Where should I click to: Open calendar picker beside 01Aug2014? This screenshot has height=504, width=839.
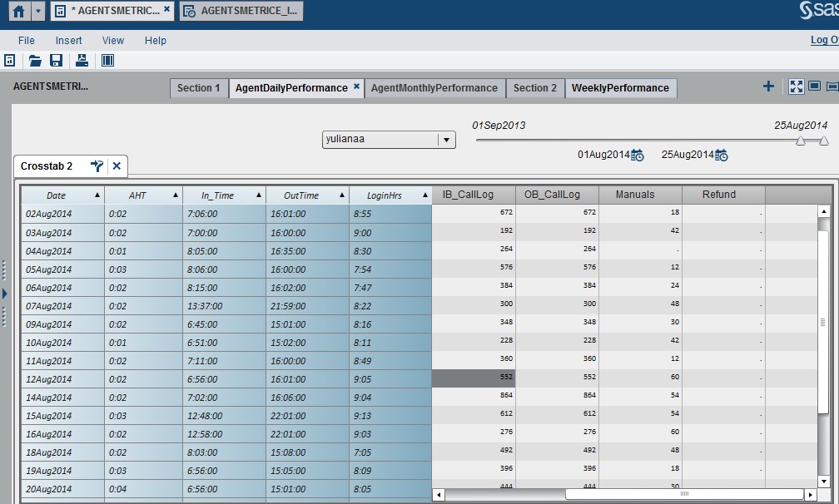pyautogui.click(x=638, y=155)
